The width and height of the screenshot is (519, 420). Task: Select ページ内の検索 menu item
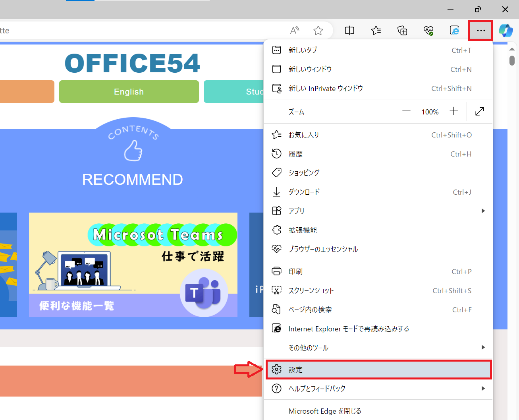click(378, 310)
